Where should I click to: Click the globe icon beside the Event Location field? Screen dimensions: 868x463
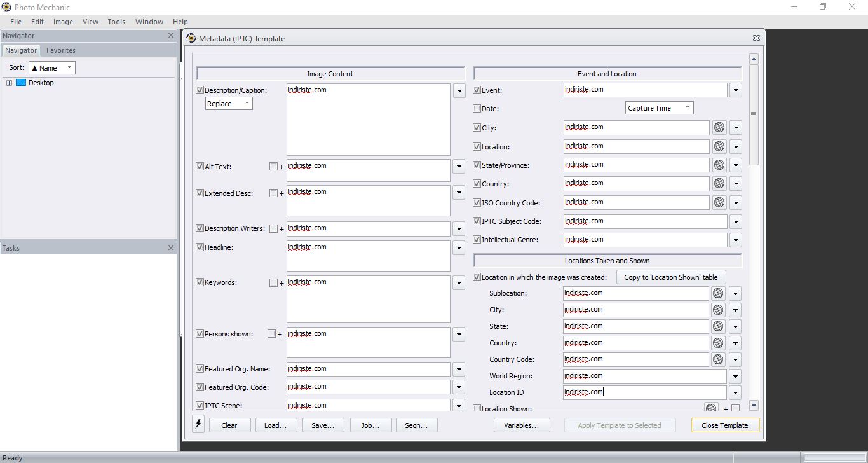point(719,146)
